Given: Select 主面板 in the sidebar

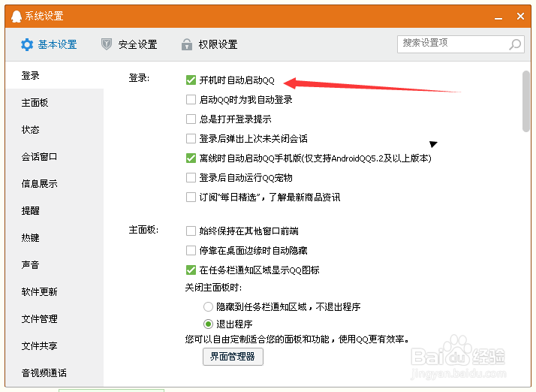Looking at the screenshot, I should 54,103.
